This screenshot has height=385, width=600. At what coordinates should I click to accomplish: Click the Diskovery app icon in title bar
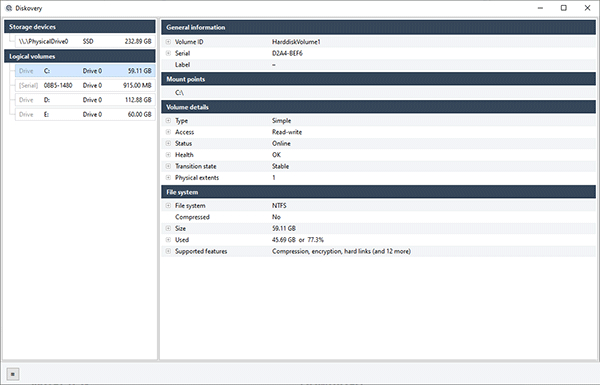[8, 8]
